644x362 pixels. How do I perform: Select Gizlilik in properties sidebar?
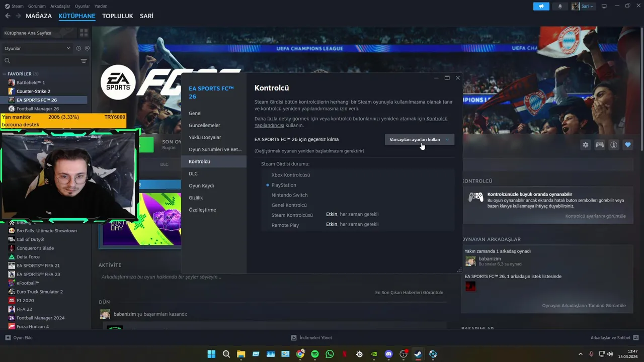(x=214, y=198)
